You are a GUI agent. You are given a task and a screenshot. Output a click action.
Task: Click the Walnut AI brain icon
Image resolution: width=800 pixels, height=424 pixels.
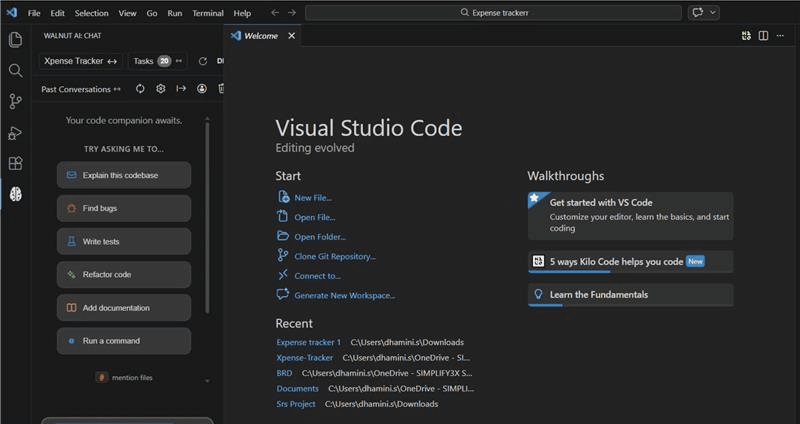point(15,194)
